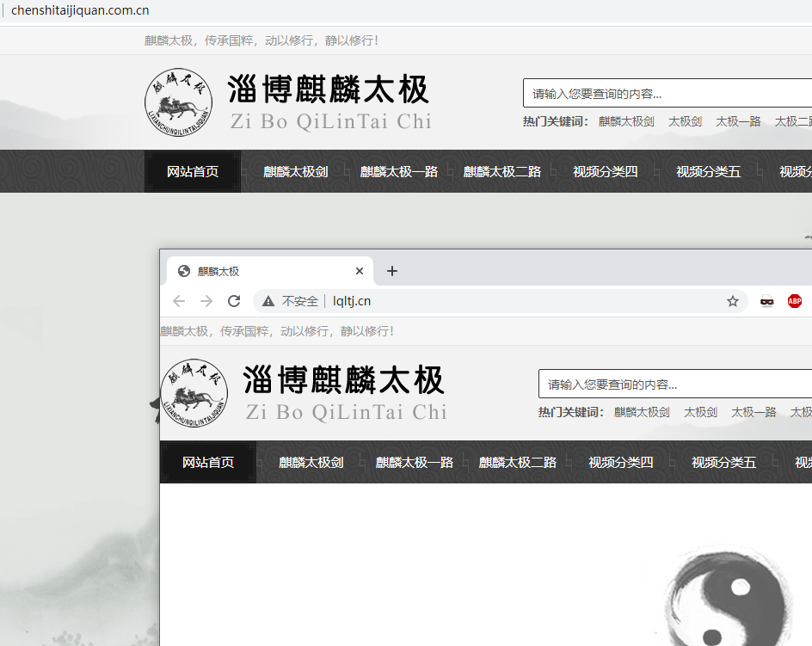Click the not-secure warning triangle icon
The width and height of the screenshot is (812, 646).
click(268, 301)
